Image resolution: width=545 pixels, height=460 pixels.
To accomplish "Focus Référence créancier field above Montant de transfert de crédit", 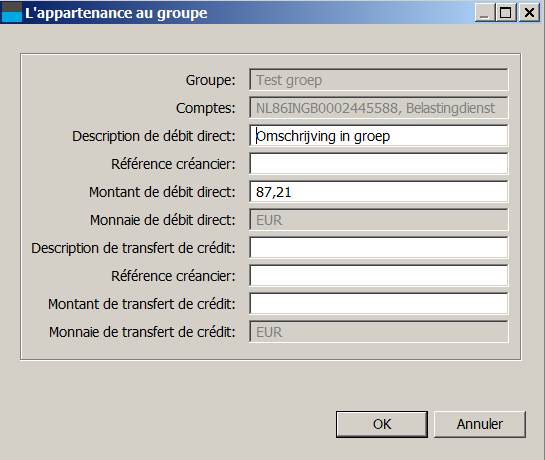I will point(379,276).
